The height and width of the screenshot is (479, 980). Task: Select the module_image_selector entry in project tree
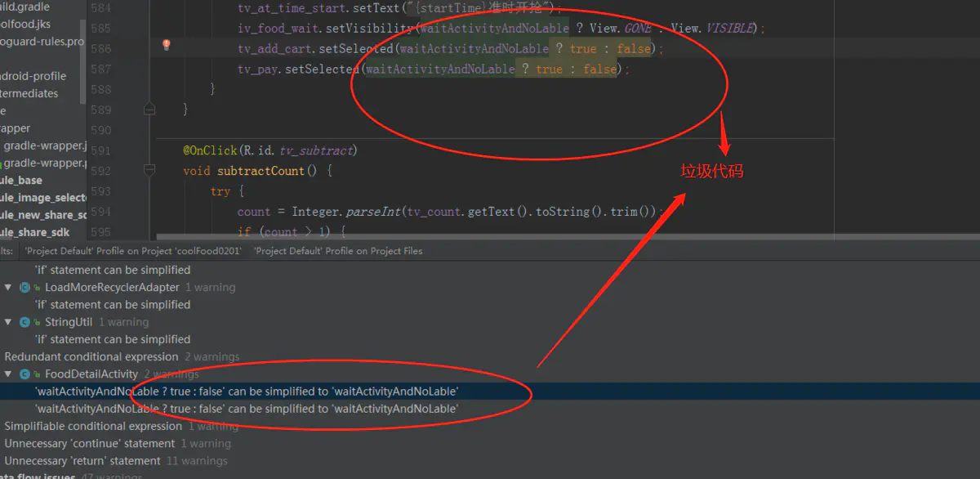pyautogui.click(x=42, y=198)
